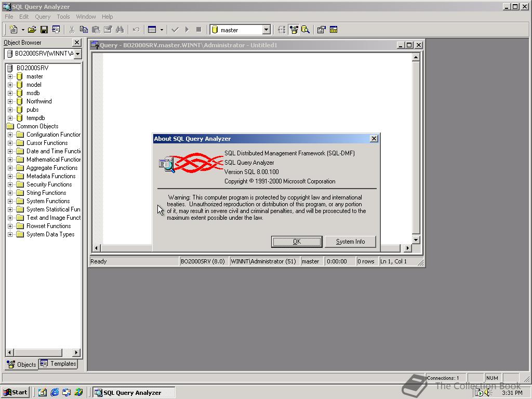Open the Help menu
The image size is (532, 399).
point(107,17)
